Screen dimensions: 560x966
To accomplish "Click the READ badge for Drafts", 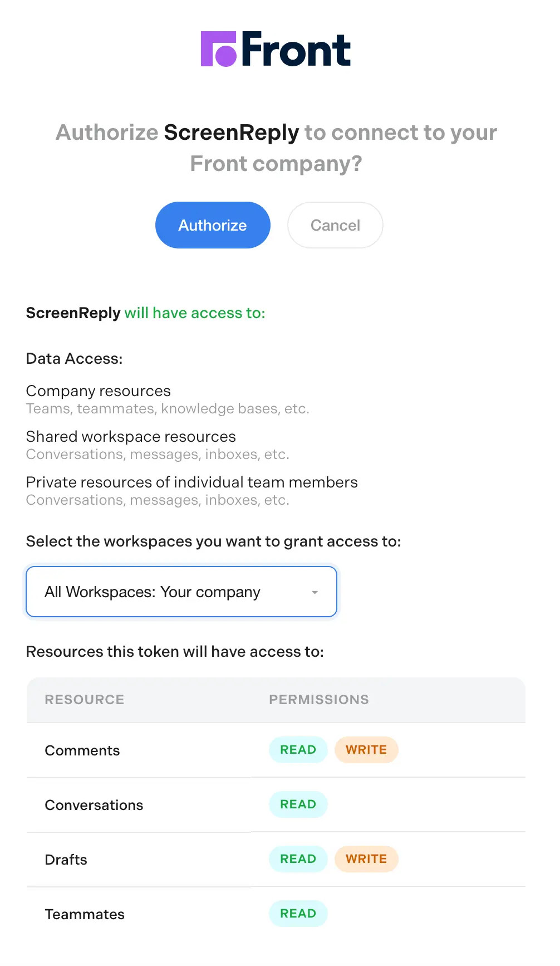I will (x=298, y=858).
